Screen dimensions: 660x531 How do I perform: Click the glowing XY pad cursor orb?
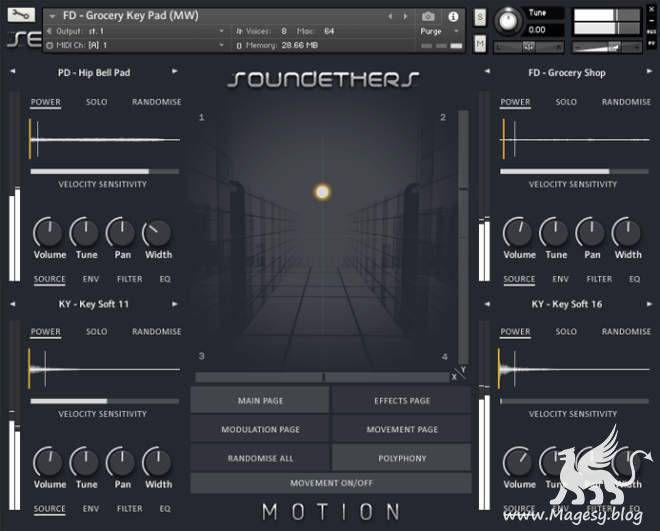click(x=322, y=192)
